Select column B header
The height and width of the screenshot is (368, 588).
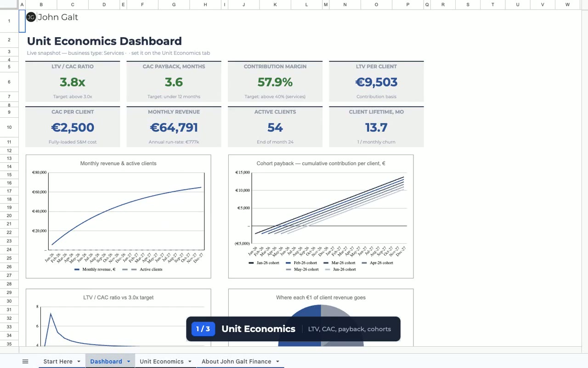(41, 5)
